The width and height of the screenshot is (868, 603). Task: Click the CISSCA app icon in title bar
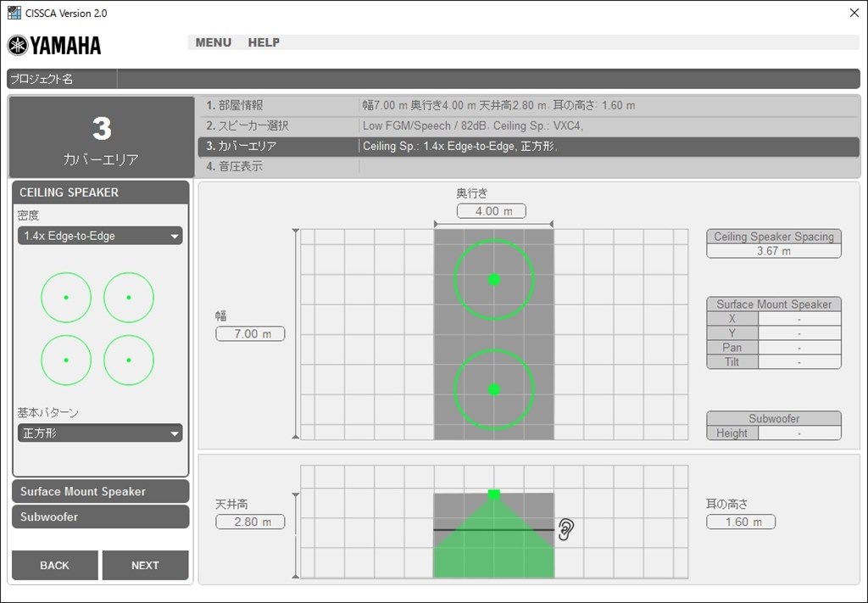[14, 13]
